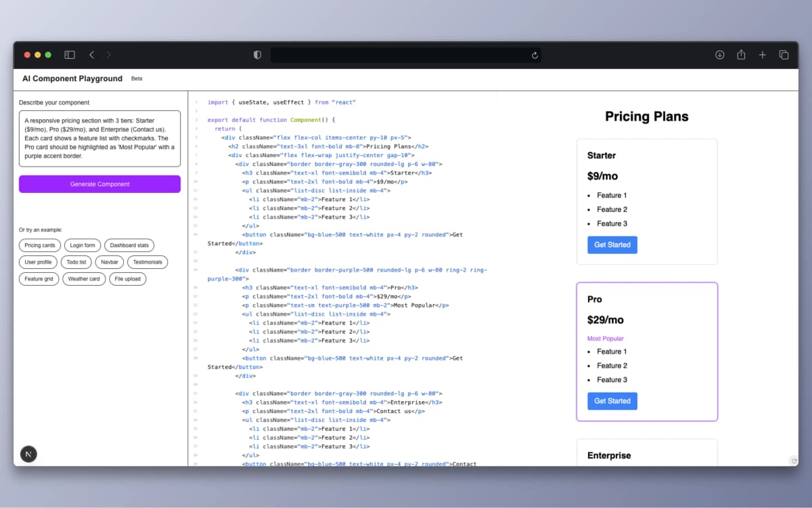This screenshot has width=812, height=508.
Task: Click the back navigation arrow in the browser toolbar
Action: pos(91,55)
